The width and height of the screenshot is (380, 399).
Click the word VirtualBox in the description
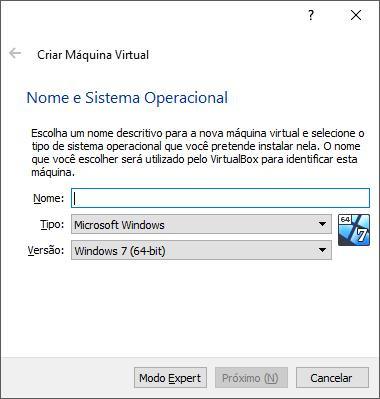point(234,159)
